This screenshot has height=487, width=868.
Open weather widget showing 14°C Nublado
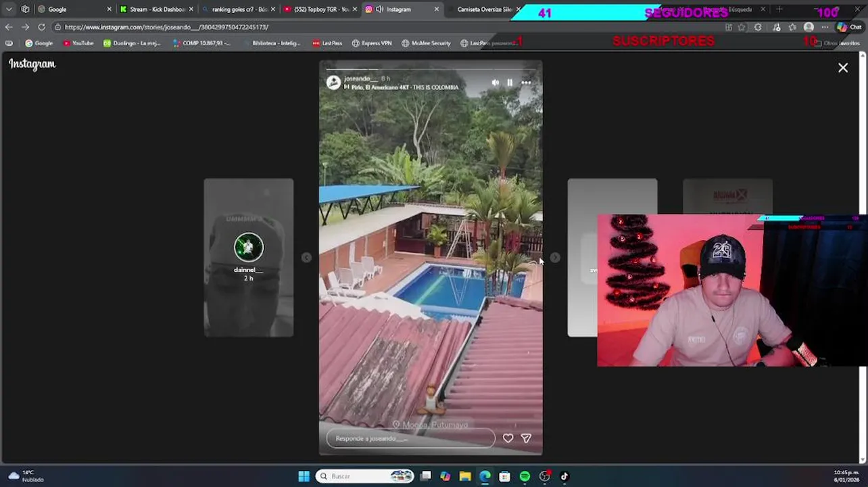click(26, 476)
